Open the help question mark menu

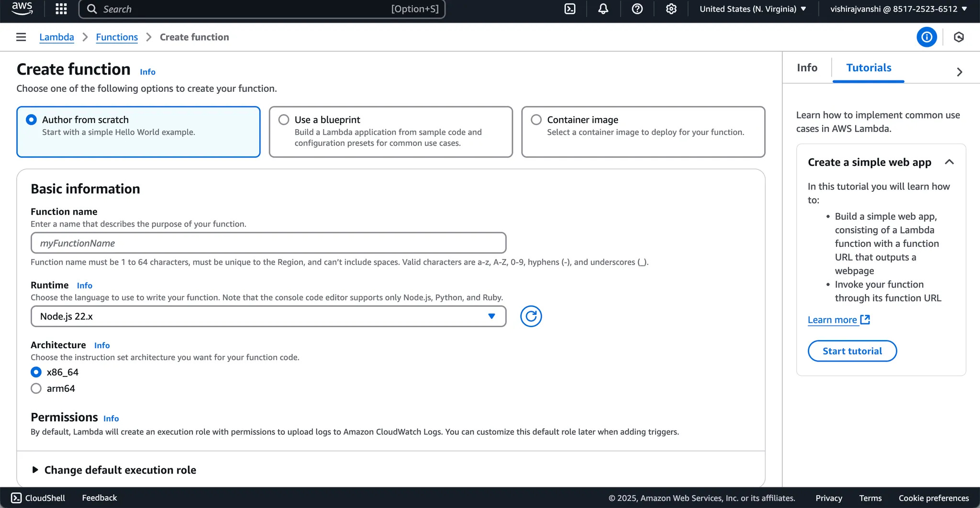pos(637,9)
